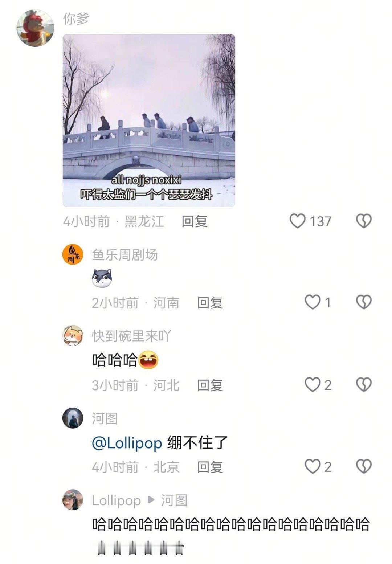Like 河图's 绷不住了 comment
Viewport: 392px width, 564px height.
click(313, 467)
